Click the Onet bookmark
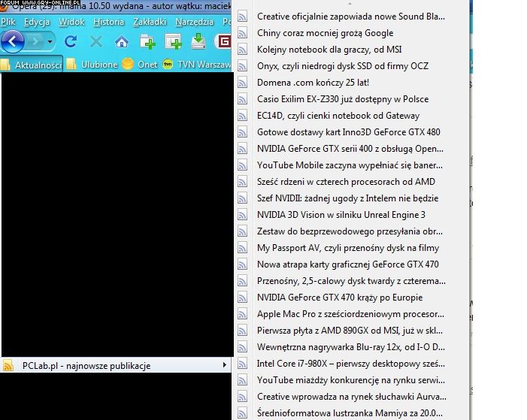527x420 pixels. coord(140,64)
